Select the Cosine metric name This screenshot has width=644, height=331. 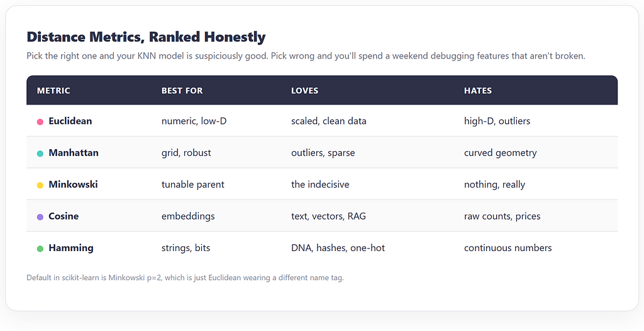(64, 216)
